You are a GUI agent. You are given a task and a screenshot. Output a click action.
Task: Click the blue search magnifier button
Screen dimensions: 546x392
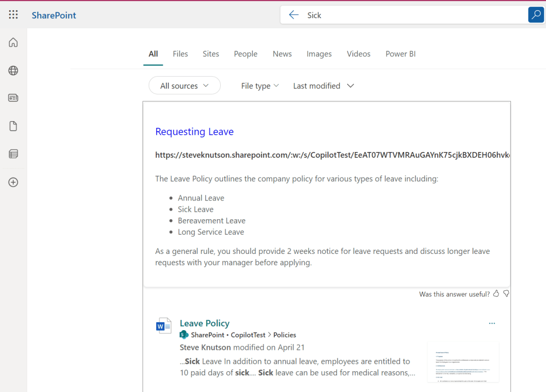pyautogui.click(x=535, y=15)
